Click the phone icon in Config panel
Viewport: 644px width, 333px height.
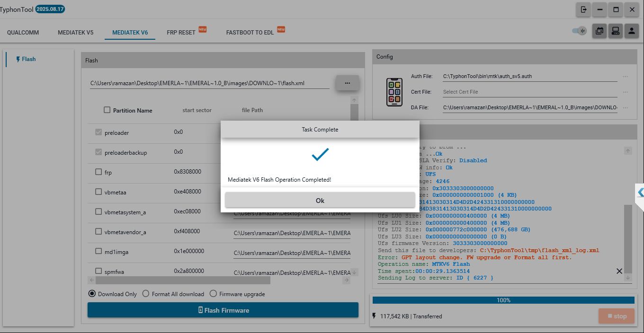394,92
